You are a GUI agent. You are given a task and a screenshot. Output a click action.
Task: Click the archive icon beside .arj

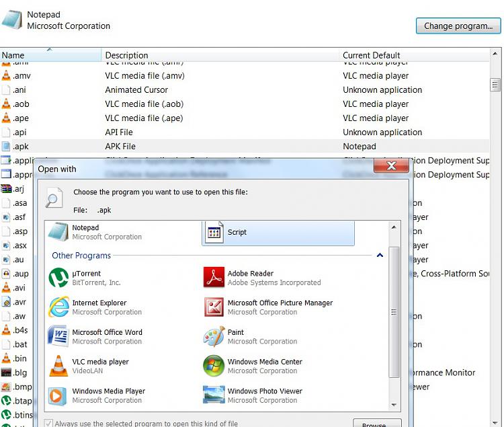point(6,188)
